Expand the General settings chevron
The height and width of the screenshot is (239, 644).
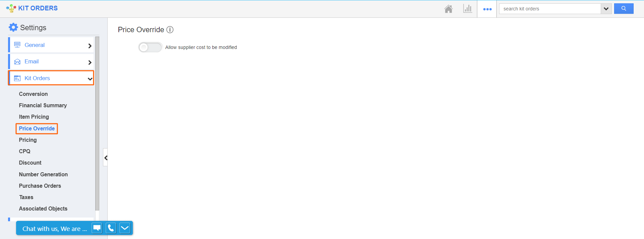[x=90, y=46]
